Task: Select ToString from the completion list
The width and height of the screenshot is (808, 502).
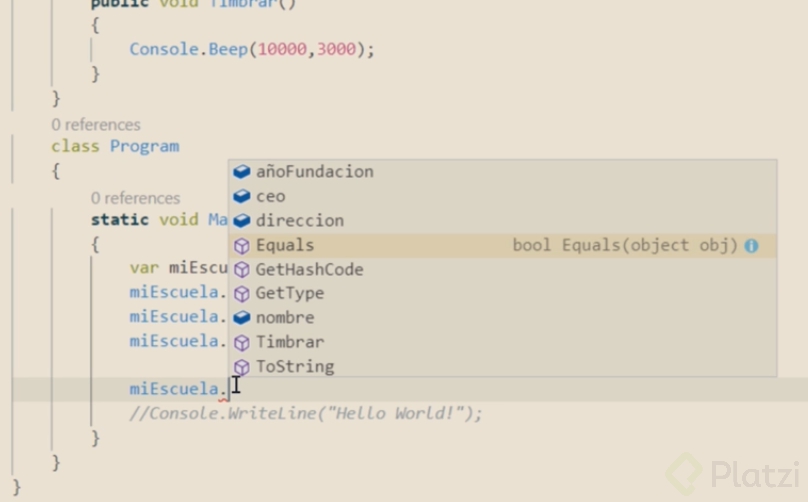Action: (x=502, y=366)
